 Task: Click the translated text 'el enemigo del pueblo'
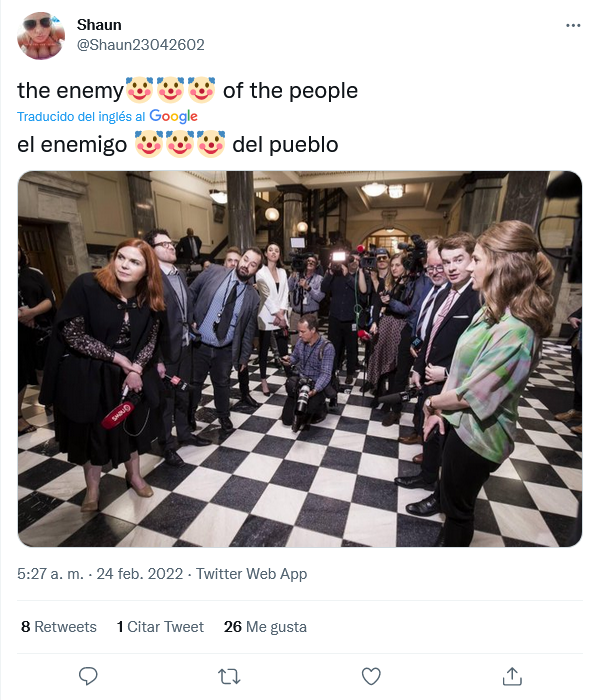pos(178,145)
